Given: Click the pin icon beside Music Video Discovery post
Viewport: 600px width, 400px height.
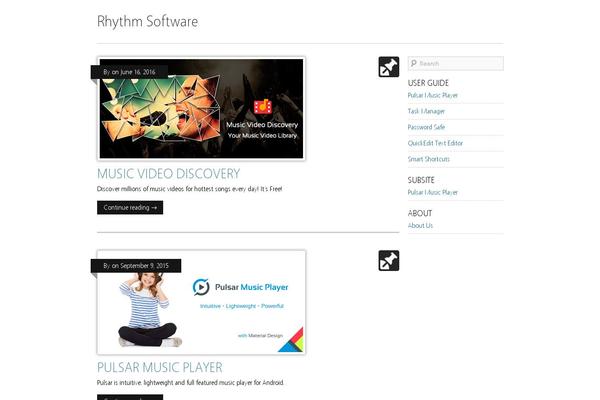Looking at the screenshot, I should pos(388,67).
